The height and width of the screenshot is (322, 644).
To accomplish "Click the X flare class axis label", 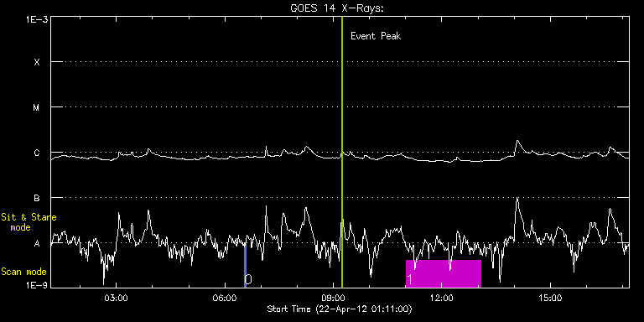I will (37, 62).
